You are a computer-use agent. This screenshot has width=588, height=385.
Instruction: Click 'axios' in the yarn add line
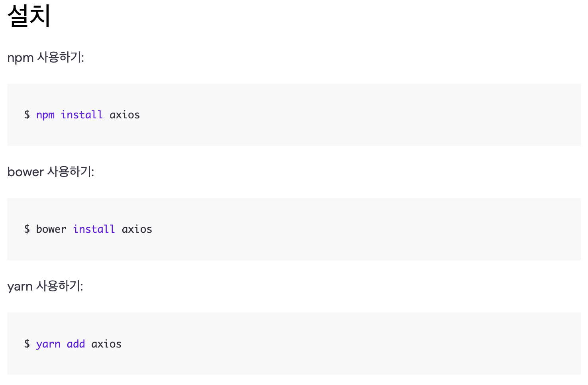106,344
